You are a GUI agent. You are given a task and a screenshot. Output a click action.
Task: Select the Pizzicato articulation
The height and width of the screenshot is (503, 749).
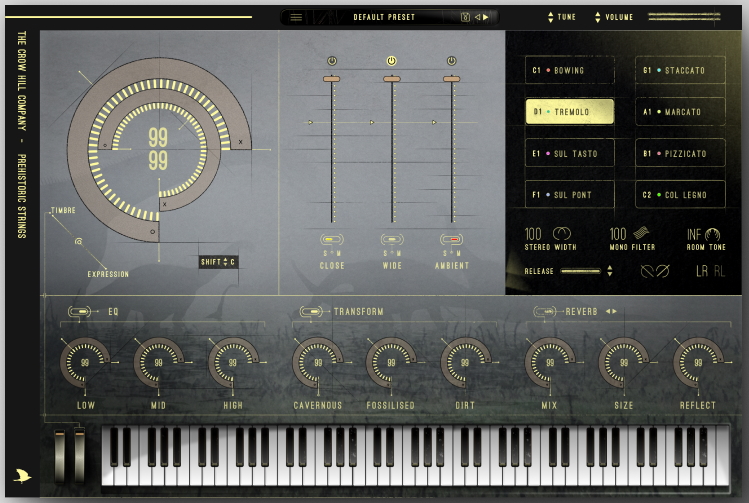coord(680,154)
